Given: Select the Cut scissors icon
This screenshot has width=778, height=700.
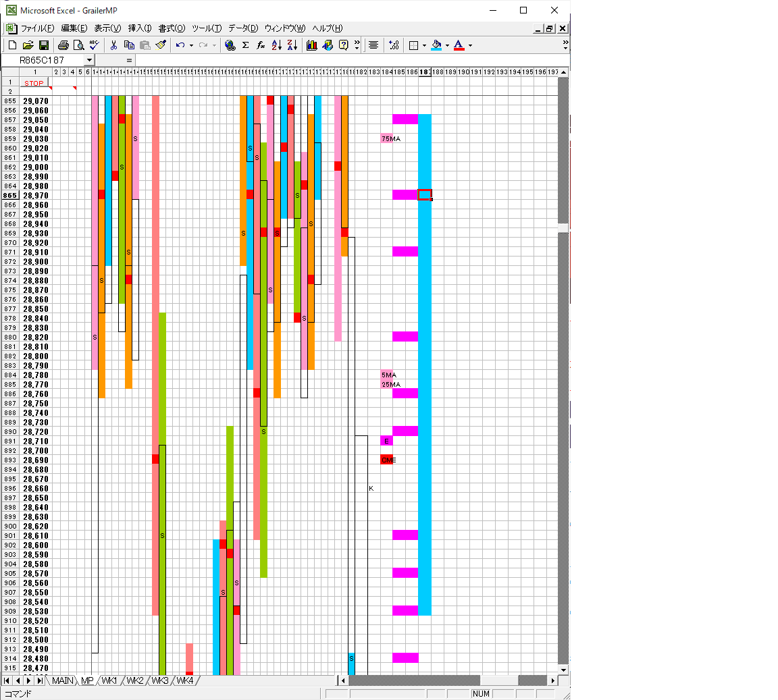Looking at the screenshot, I should [x=113, y=45].
